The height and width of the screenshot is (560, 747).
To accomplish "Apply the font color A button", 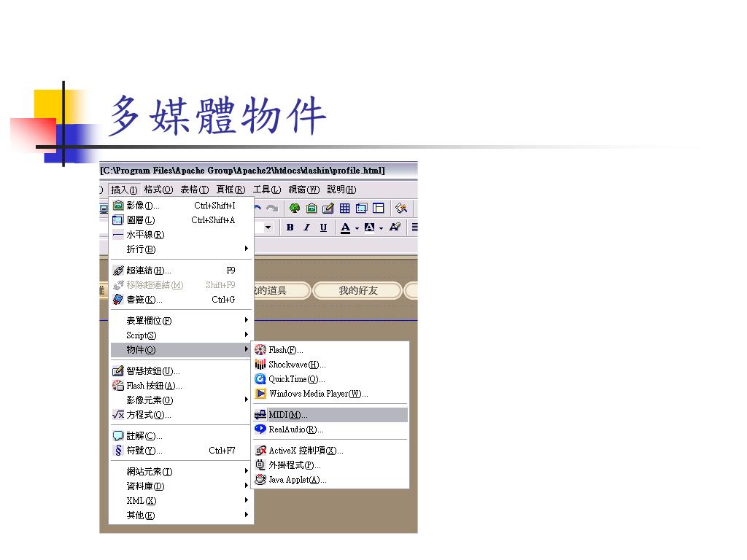I will tap(346, 227).
